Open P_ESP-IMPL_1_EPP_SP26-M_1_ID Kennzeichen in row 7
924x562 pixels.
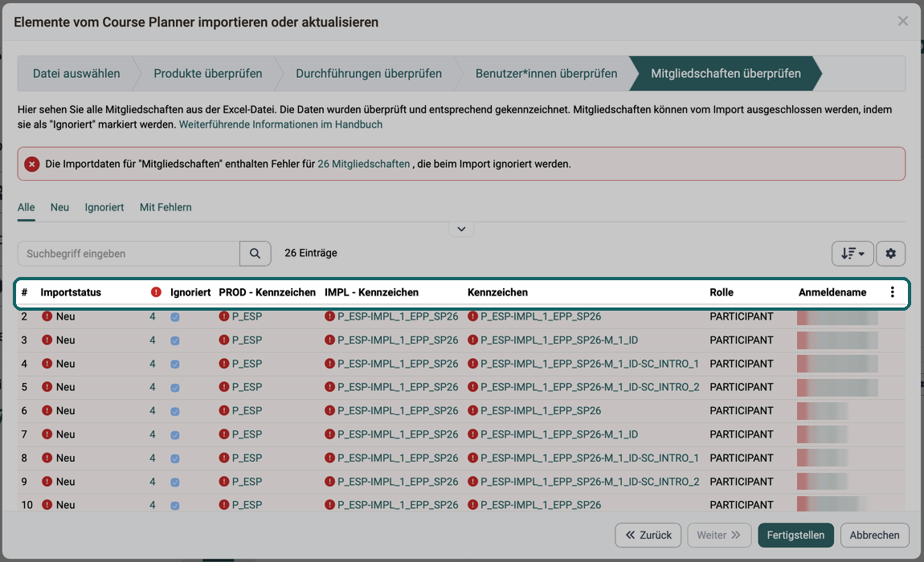(559, 434)
